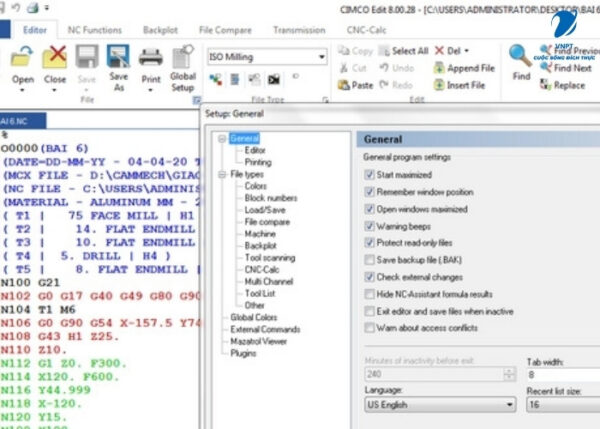The width and height of the screenshot is (600, 429).
Task: Toggle Check external changes checkbox
Action: 369,277
